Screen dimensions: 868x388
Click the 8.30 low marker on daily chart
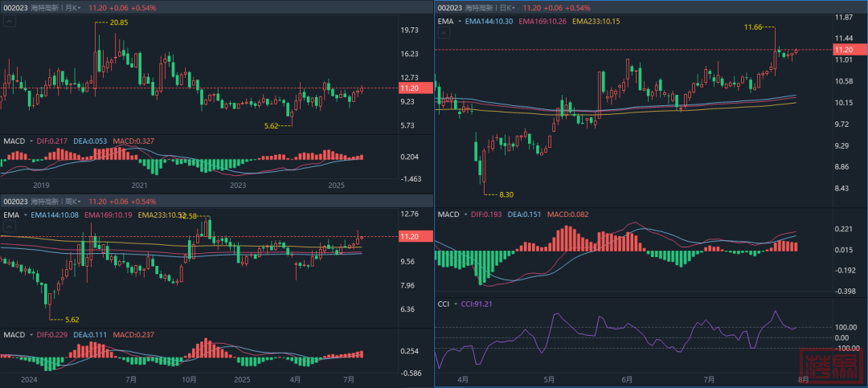(506, 195)
